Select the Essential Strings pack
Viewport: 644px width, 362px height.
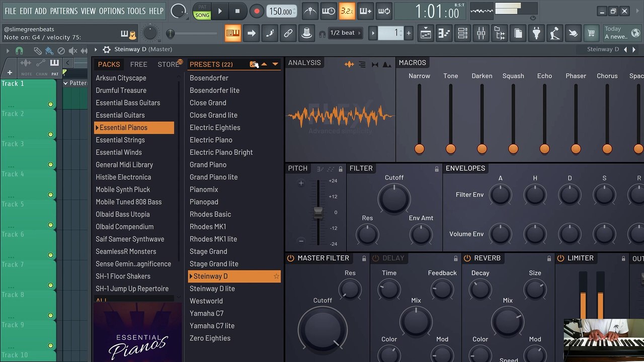click(120, 140)
